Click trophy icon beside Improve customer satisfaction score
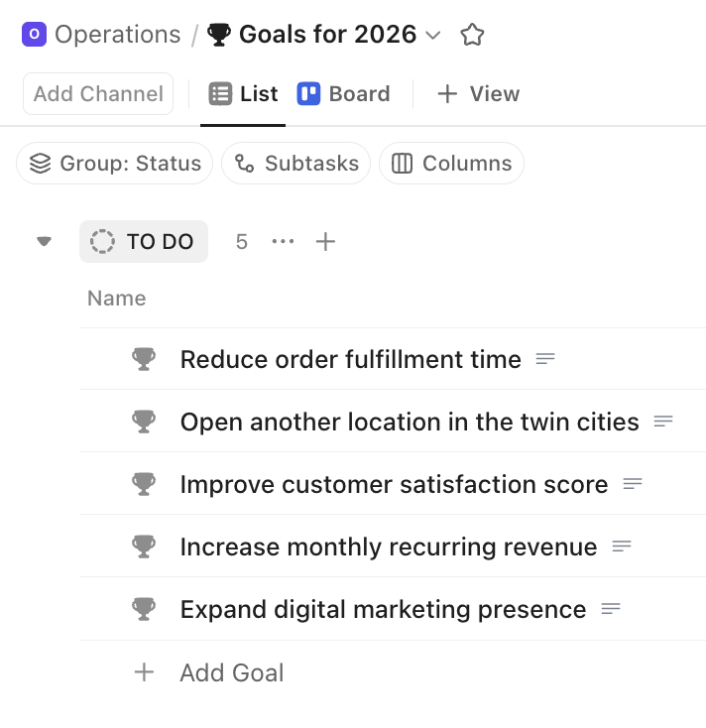 [x=144, y=484]
